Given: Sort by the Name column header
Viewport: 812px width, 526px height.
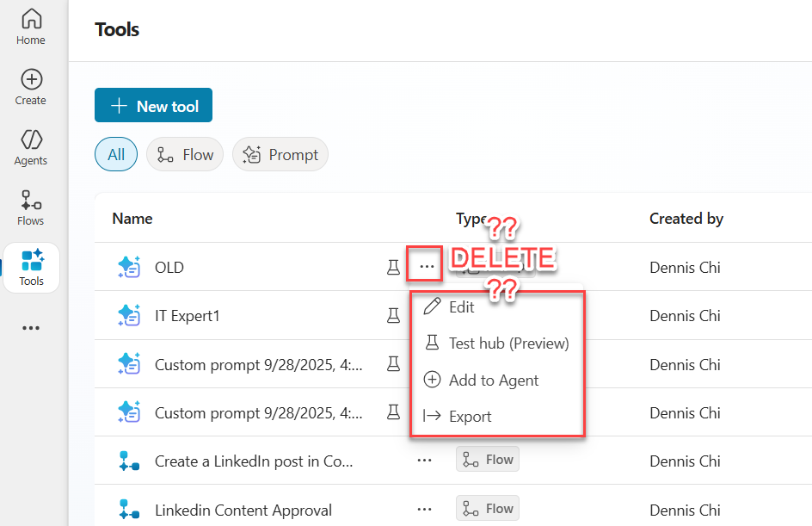Looking at the screenshot, I should click(132, 219).
